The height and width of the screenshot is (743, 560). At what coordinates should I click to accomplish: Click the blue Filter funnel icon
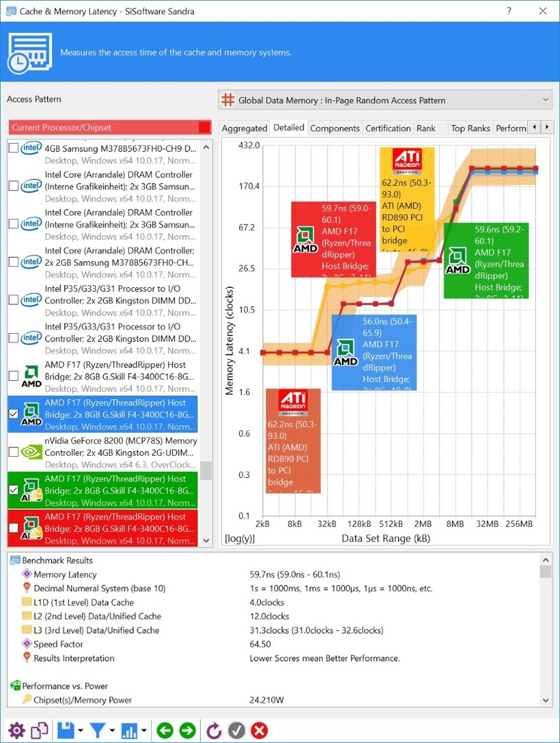pos(98,730)
